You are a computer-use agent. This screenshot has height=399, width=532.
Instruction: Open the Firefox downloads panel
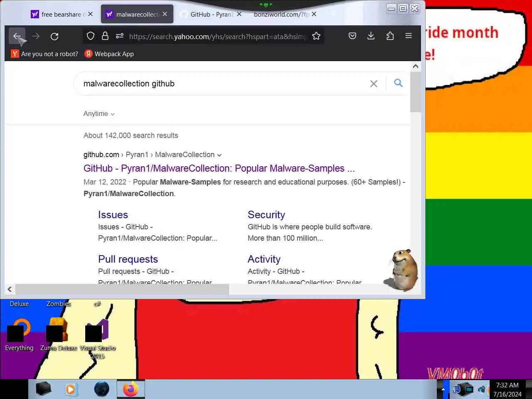click(x=371, y=36)
